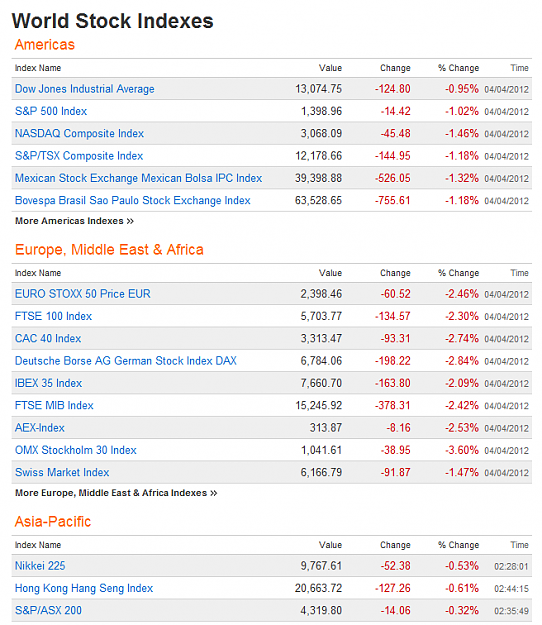The height and width of the screenshot is (625, 542).
Task: Click the Asia-Pacific section heading
Action: coord(53,521)
